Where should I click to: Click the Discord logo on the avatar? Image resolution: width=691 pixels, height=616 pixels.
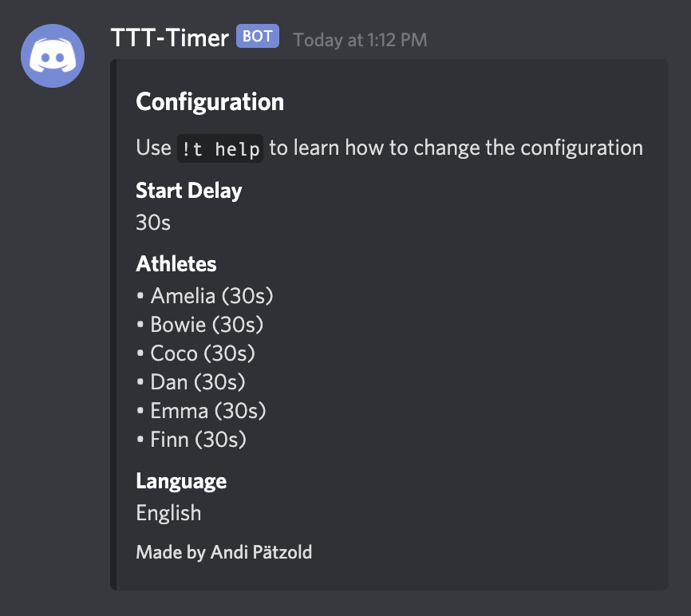pyautogui.click(x=52, y=56)
